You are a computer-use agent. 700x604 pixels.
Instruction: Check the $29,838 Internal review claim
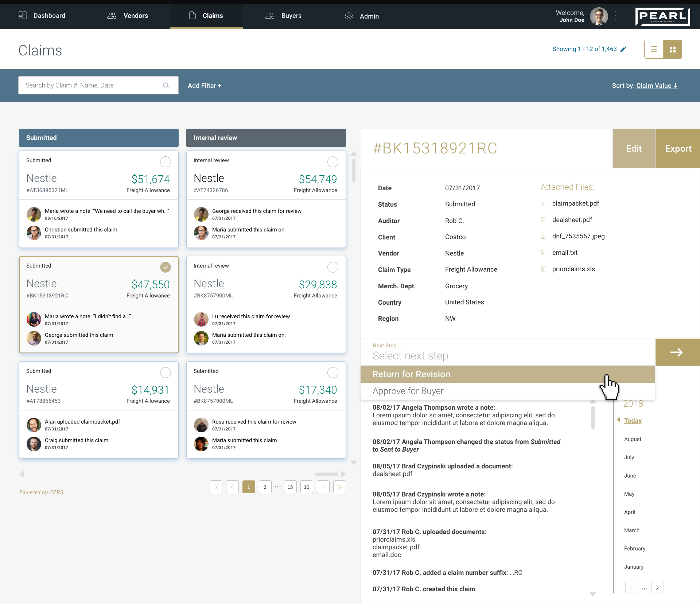[332, 267]
